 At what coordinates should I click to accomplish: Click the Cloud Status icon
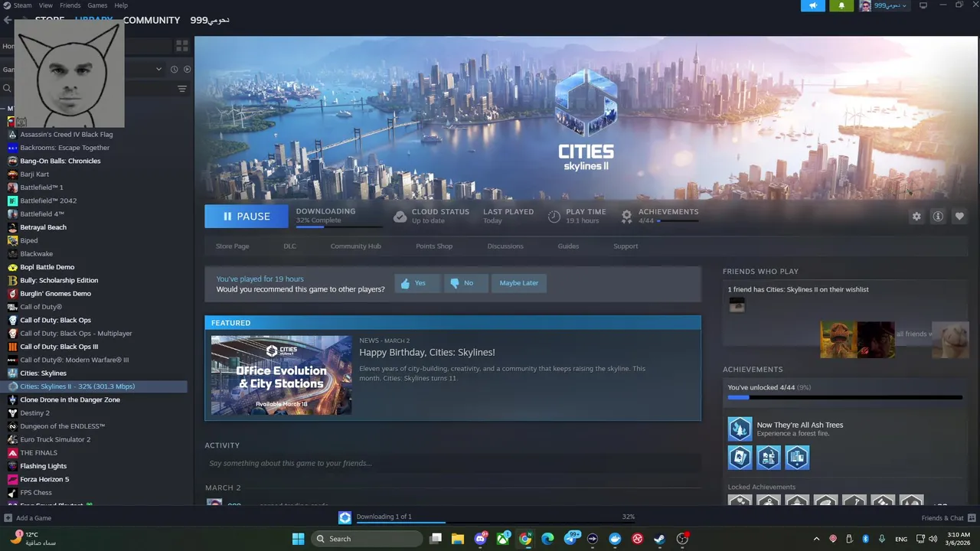[400, 217]
